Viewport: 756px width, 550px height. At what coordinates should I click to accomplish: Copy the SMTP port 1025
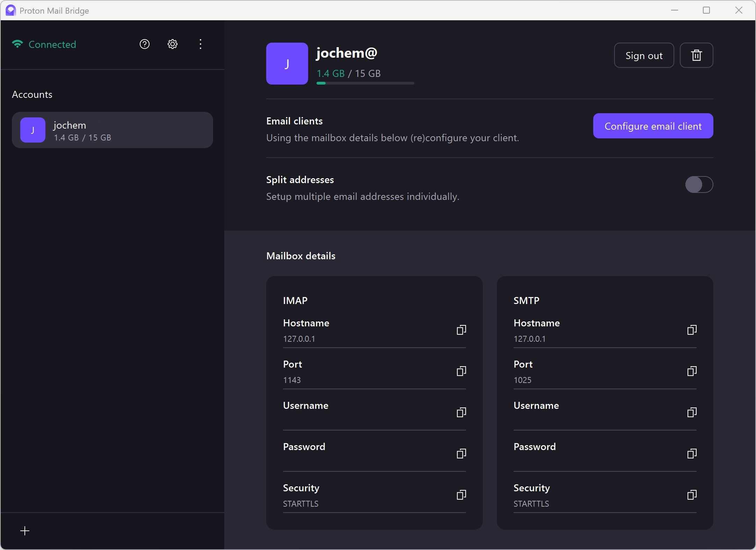(691, 371)
